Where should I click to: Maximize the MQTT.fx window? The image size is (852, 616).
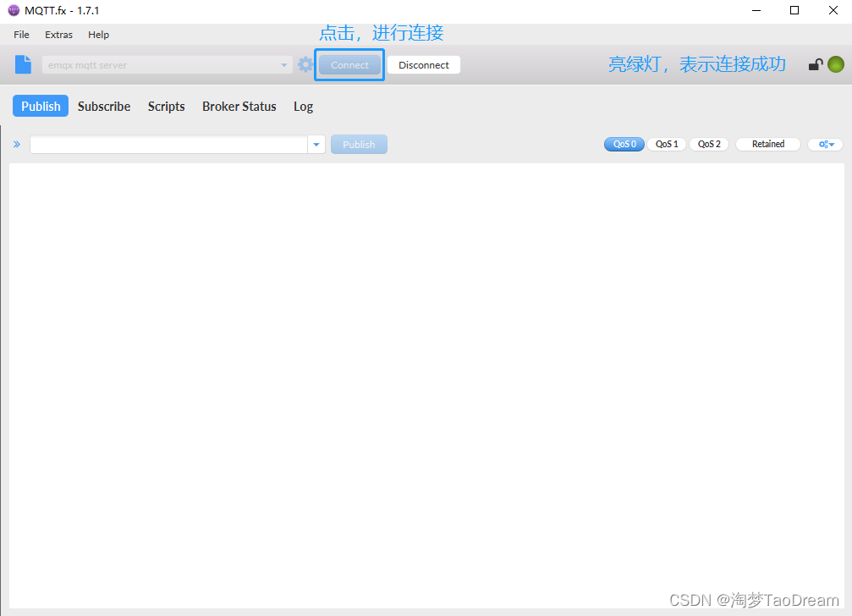click(794, 11)
